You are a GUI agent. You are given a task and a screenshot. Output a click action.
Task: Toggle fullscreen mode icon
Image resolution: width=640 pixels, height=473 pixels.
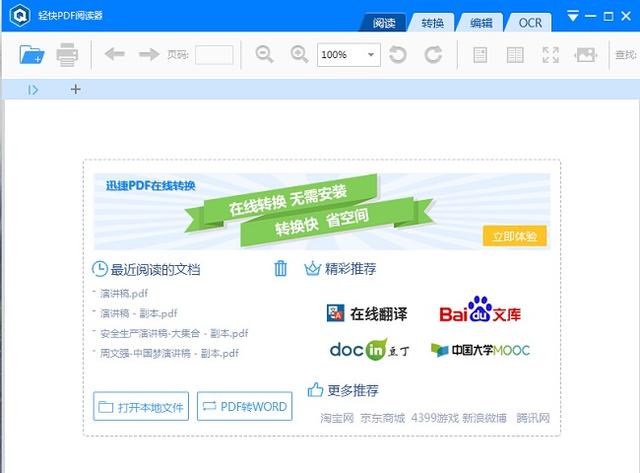[x=550, y=55]
